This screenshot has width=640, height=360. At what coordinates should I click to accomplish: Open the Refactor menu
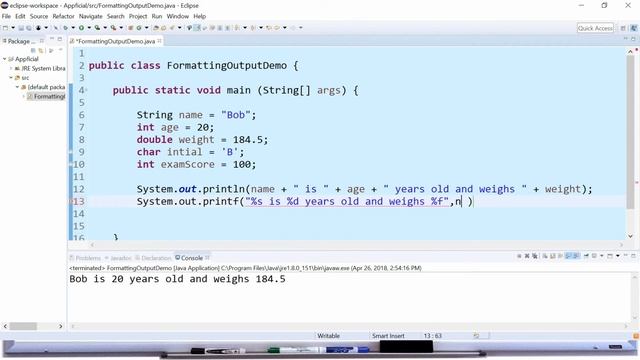point(63,16)
